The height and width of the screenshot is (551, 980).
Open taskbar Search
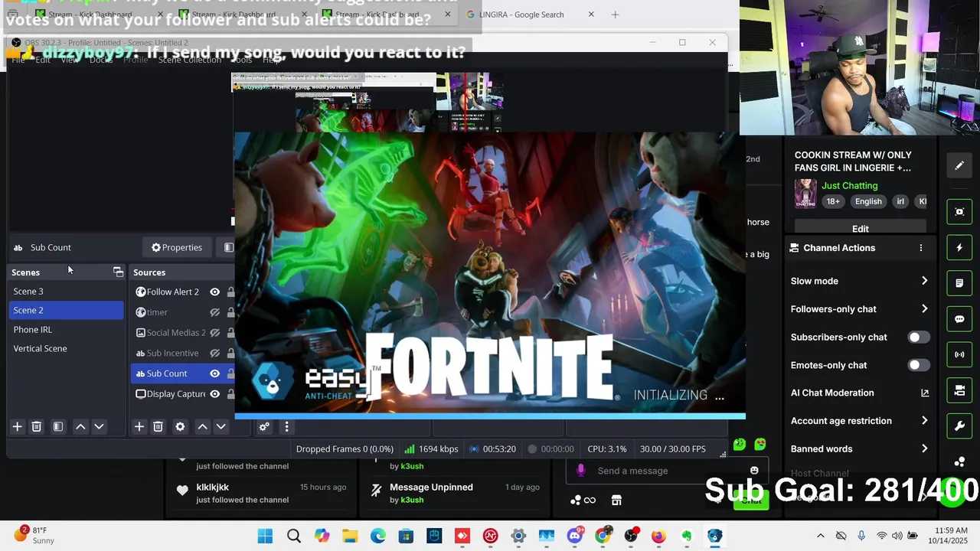[294, 536]
